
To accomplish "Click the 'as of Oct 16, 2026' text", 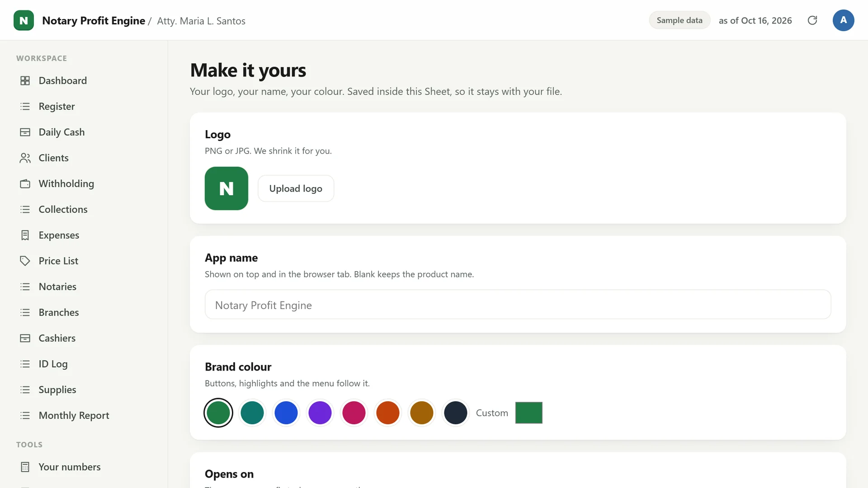I will click(755, 20).
